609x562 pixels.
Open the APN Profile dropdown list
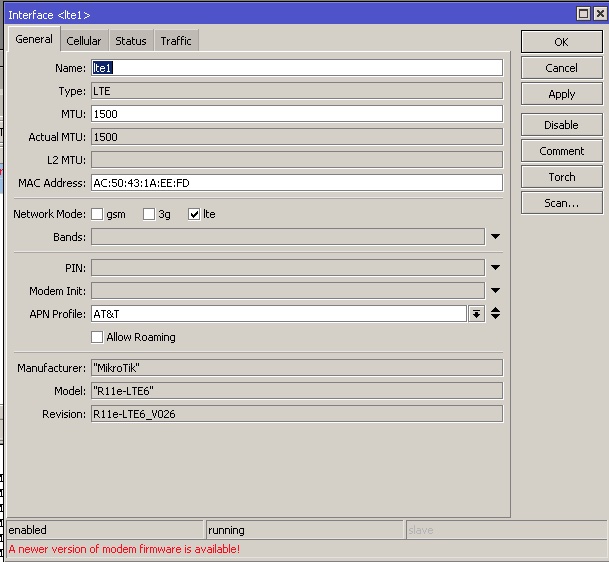[x=477, y=314]
